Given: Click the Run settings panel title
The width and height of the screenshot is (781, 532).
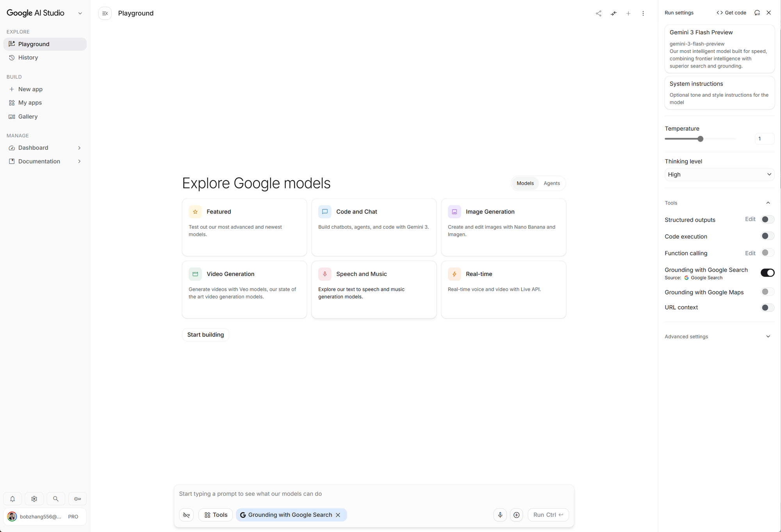Looking at the screenshot, I should click(x=679, y=13).
